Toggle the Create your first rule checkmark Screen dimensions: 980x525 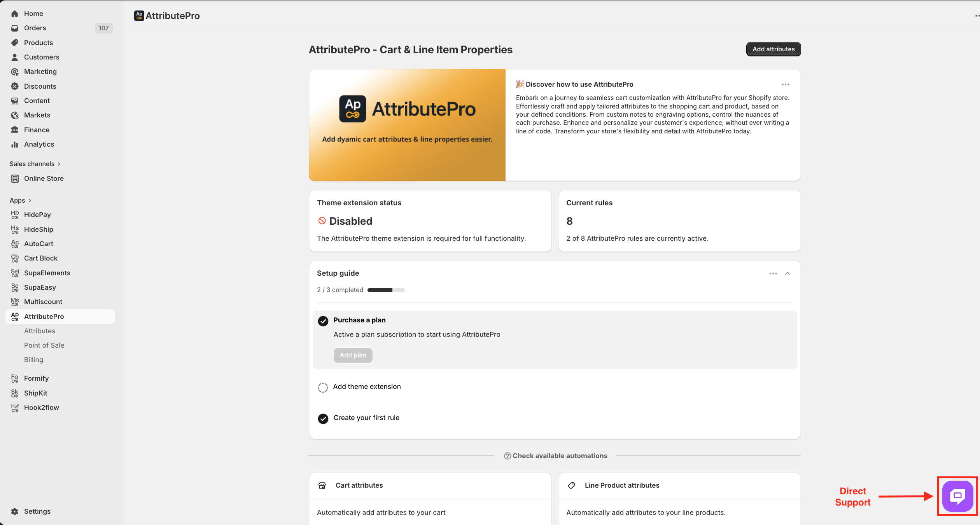(323, 418)
